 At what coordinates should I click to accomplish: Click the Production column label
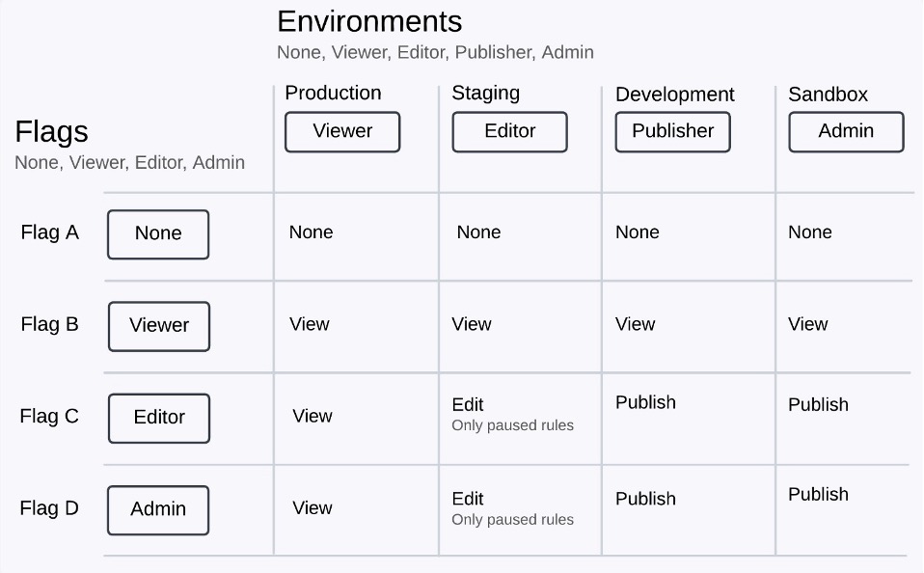coord(333,93)
